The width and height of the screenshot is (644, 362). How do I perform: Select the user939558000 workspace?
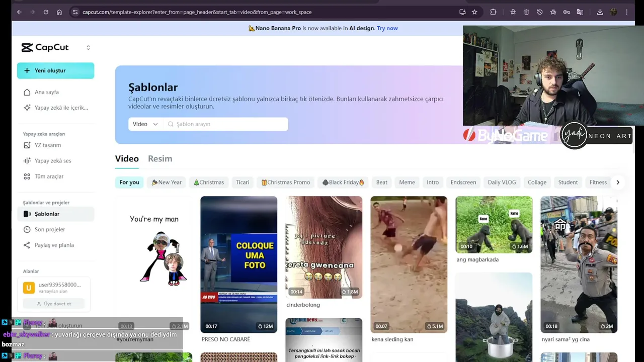click(54, 288)
